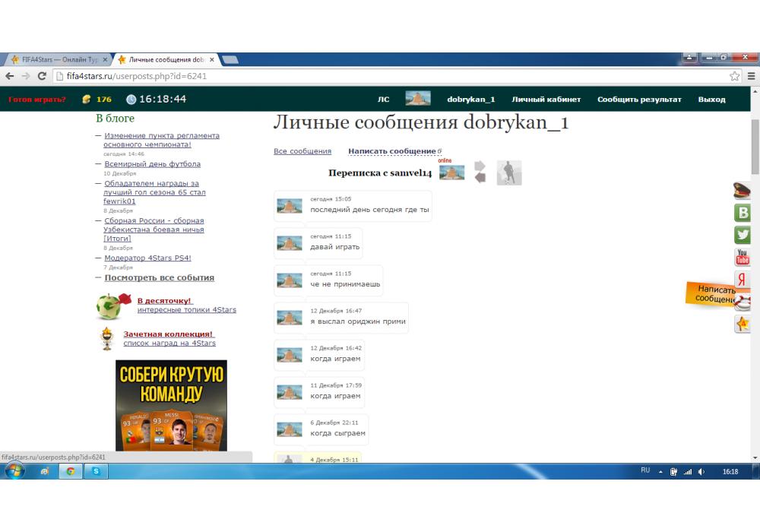This screenshot has height=532, width=760.
Task: Click the gold star icon in sidebar
Action: coord(742,325)
